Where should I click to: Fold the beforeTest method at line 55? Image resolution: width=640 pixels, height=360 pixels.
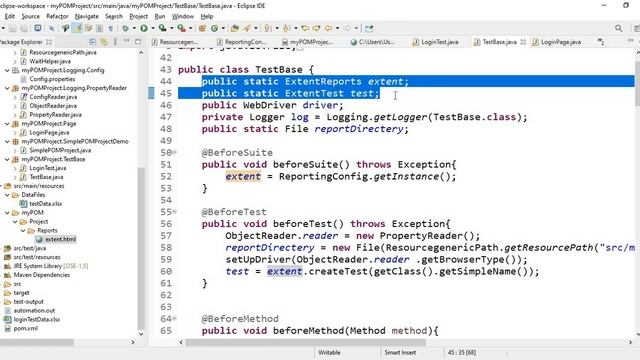174,211
